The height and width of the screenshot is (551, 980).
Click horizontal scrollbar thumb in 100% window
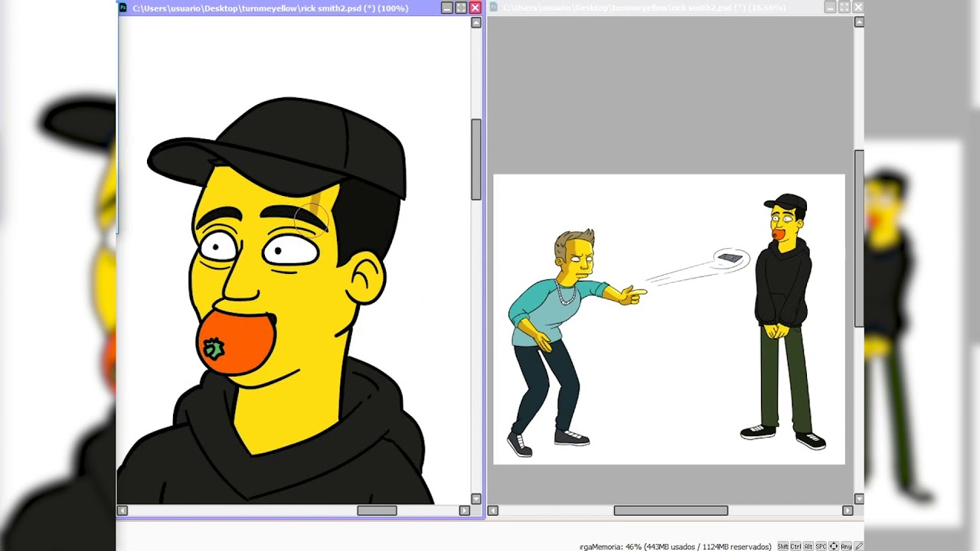(377, 510)
